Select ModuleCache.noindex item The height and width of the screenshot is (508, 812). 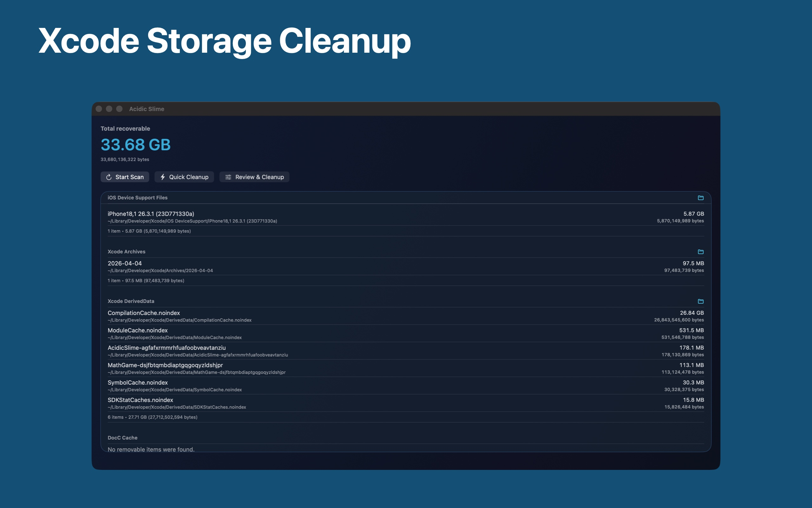tap(406, 334)
